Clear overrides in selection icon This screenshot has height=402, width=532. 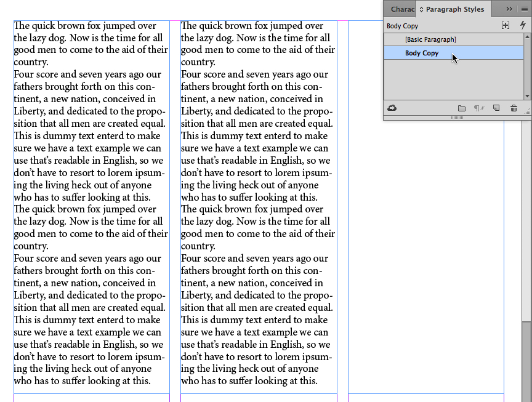coord(478,108)
